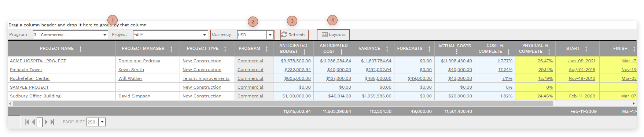Click the page size 250 field
This screenshot has height=137, width=644.
92,122
